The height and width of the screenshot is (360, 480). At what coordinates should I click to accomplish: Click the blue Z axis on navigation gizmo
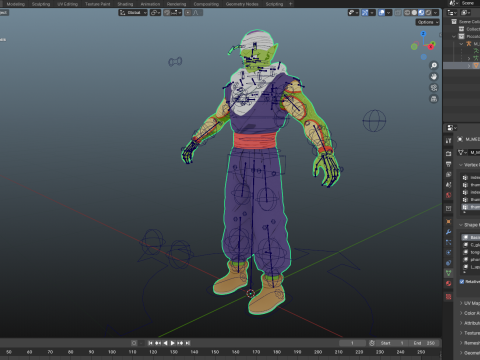click(423, 34)
